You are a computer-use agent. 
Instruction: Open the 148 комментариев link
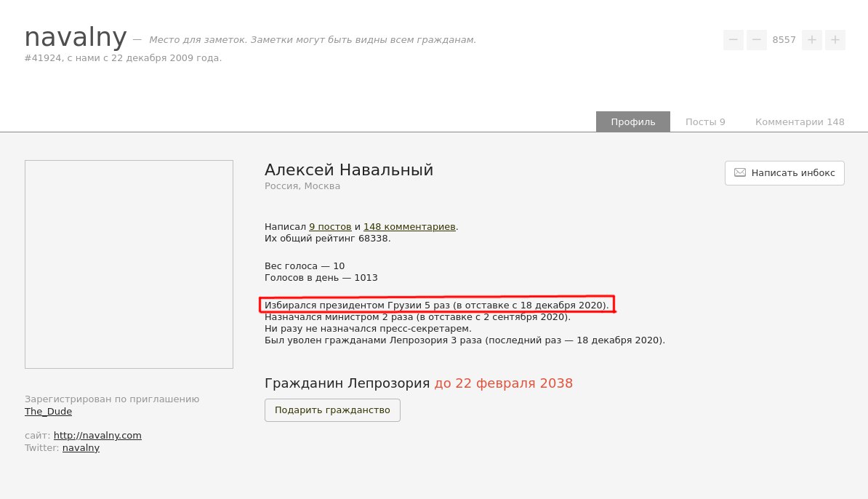click(409, 226)
